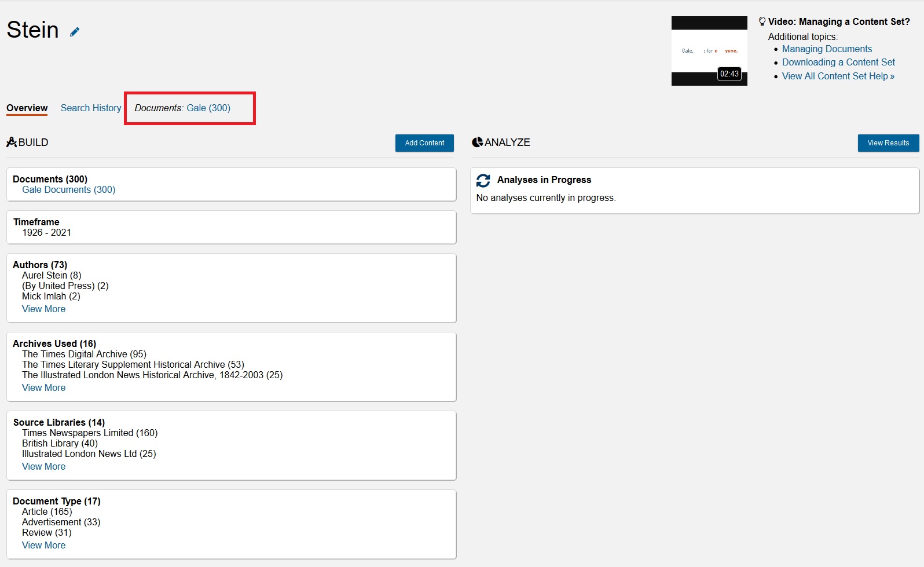Viewport: 924px width, 567px height.
Task: Click the Build icon in section header
Action: (12, 142)
